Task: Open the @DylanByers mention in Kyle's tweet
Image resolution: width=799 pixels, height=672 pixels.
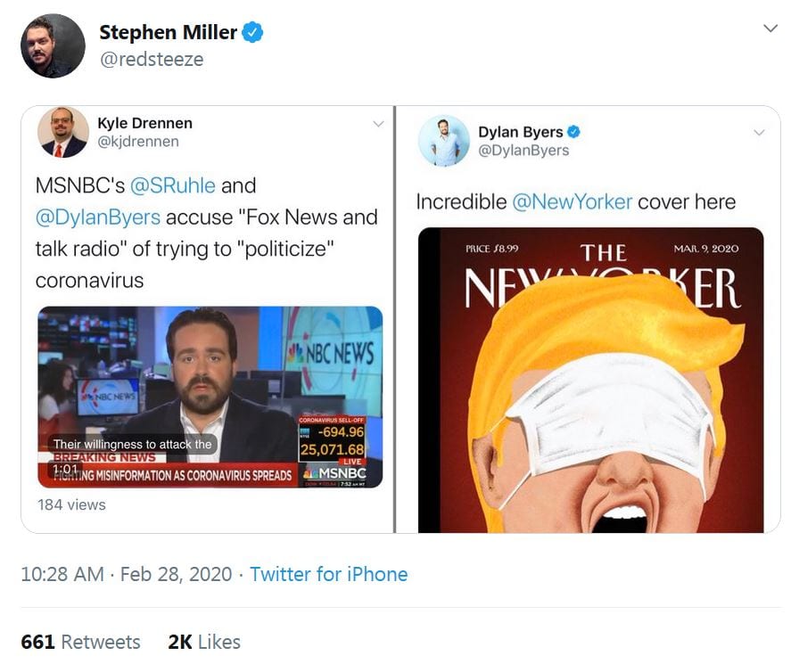Action: (98, 217)
